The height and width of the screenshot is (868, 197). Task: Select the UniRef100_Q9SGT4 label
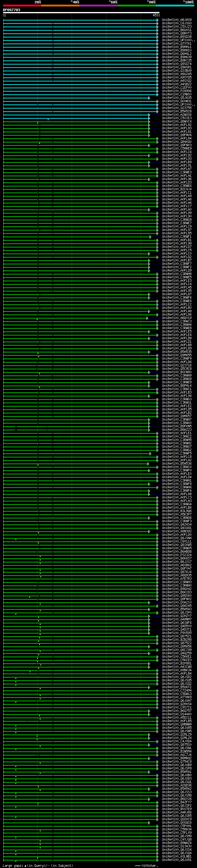point(177,64)
